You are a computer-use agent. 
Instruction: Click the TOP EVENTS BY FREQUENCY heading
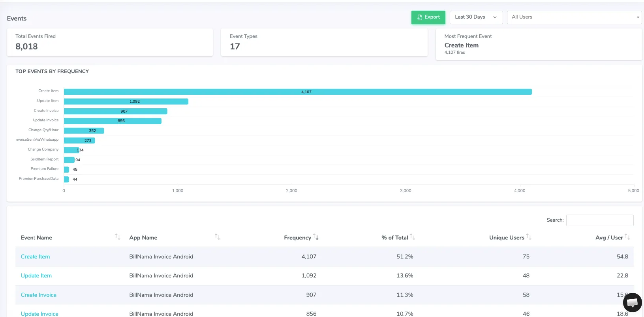(52, 72)
